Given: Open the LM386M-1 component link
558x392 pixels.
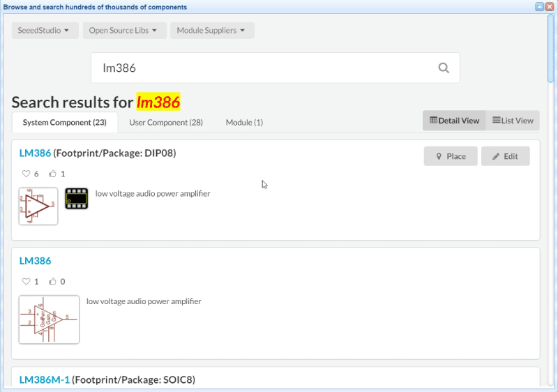Looking at the screenshot, I should pos(45,380).
